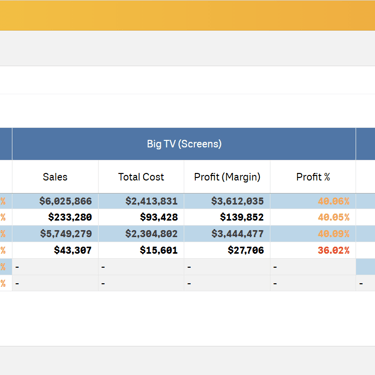Select the red 36.02% profit cell
Image resolution: width=375 pixels, height=375 pixels.
(x=313, y=250)
